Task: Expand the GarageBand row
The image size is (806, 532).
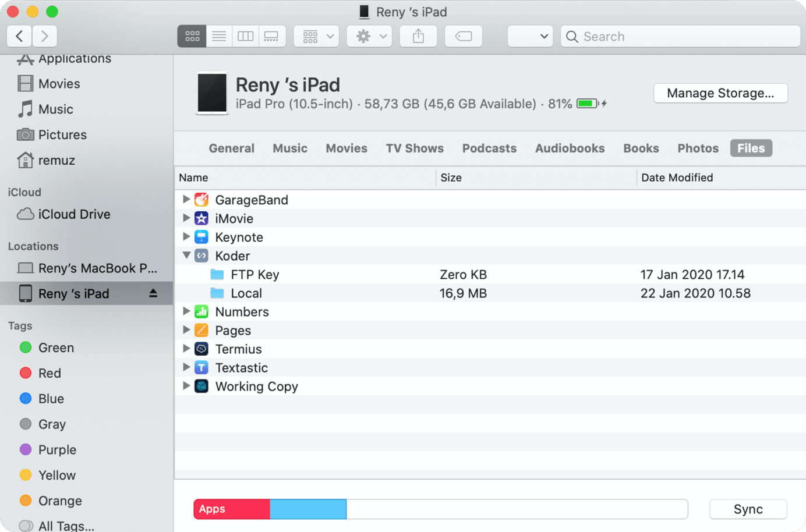Action: click(x=186, y=199)
